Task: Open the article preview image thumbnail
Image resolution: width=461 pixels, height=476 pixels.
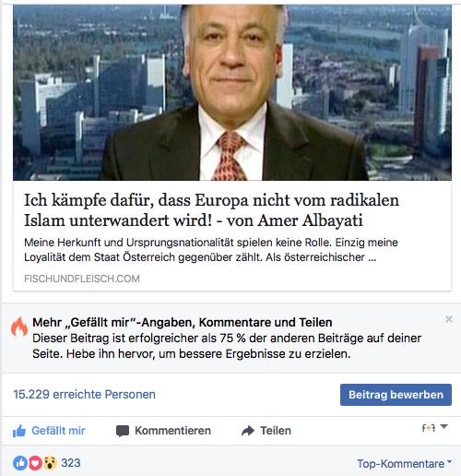Action: [232, 92]
